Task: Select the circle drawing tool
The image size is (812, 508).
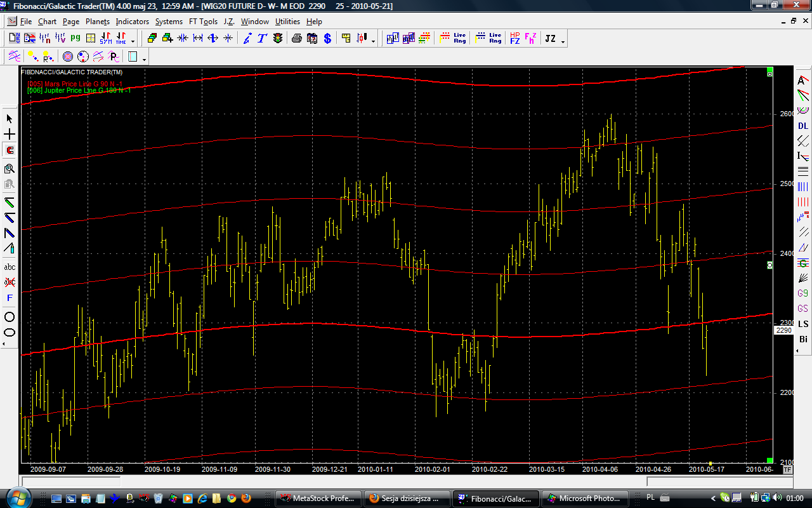Action: point(10,317)
